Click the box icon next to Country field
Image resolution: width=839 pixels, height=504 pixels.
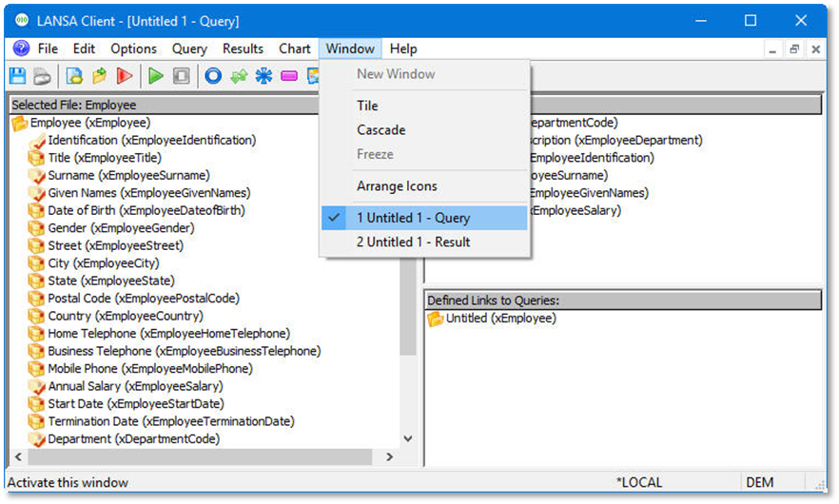(36, 317)
